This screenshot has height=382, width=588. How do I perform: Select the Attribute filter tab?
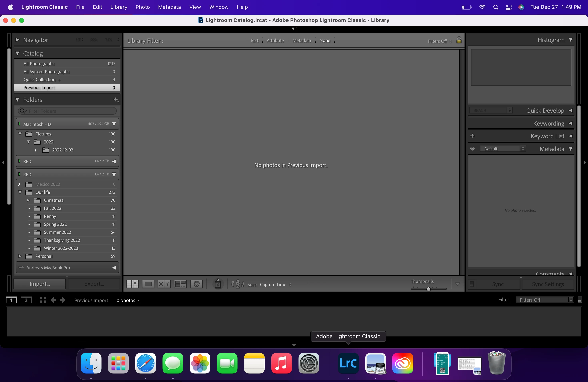click(275, 41)
